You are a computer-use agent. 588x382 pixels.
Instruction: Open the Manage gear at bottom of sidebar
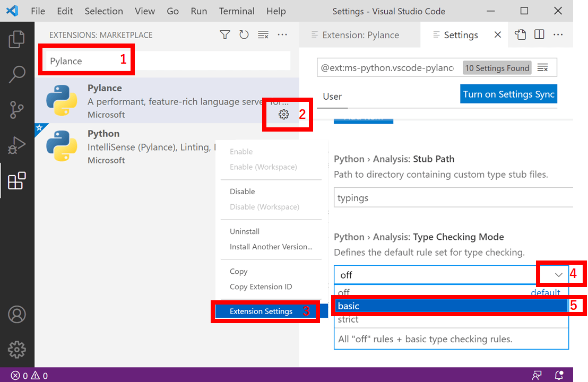(17, 350)
